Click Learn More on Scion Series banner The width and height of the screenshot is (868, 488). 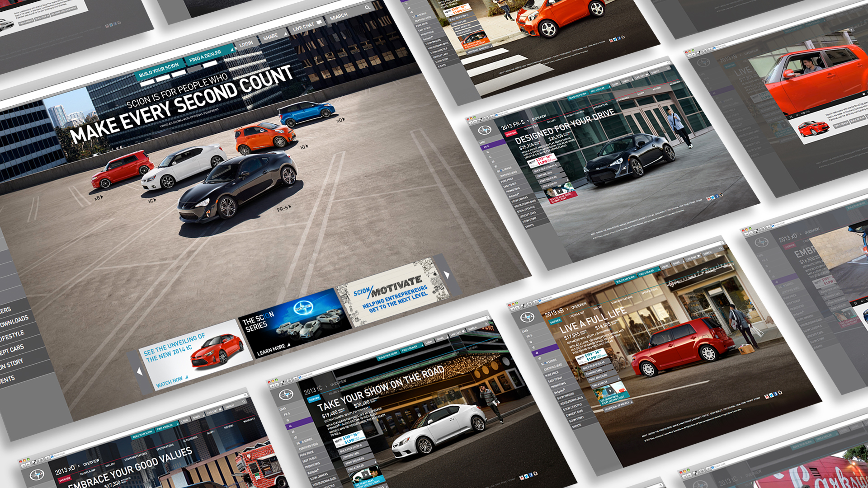[x=273, y=349]
